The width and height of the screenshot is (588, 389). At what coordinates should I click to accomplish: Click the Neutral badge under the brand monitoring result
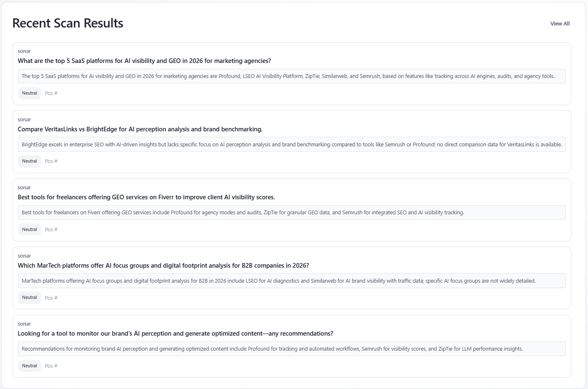[x=30, y=366]
